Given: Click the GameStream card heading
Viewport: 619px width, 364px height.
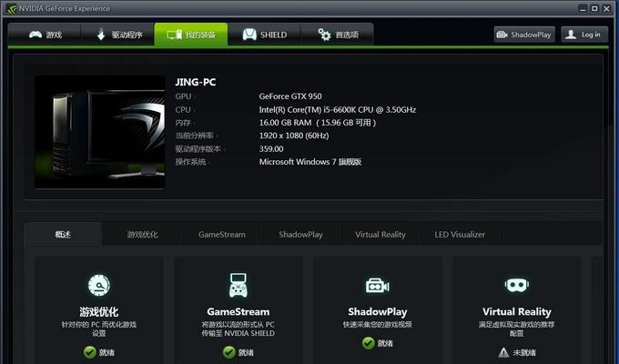Looking at the screenshot, I should [238, 312].
